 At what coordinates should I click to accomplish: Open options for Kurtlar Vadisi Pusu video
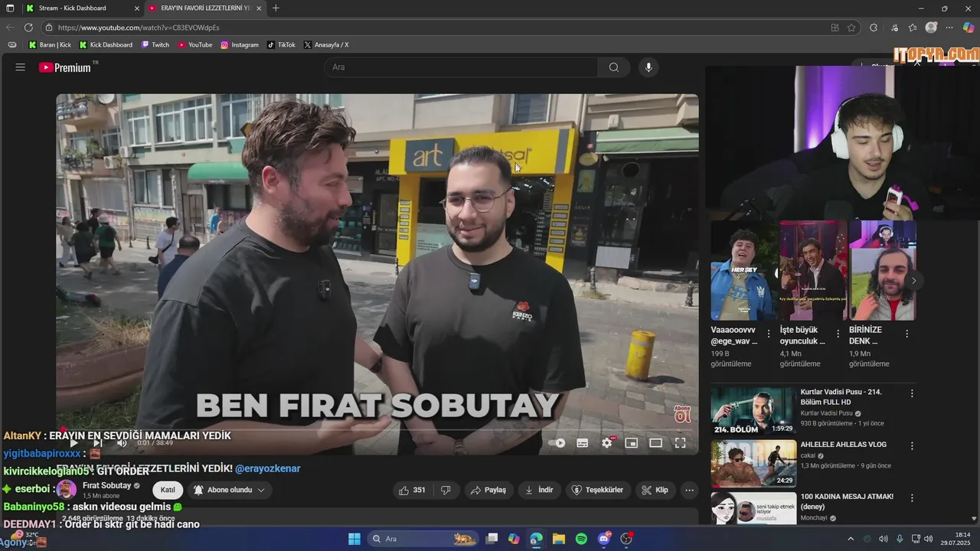[912, 393]
